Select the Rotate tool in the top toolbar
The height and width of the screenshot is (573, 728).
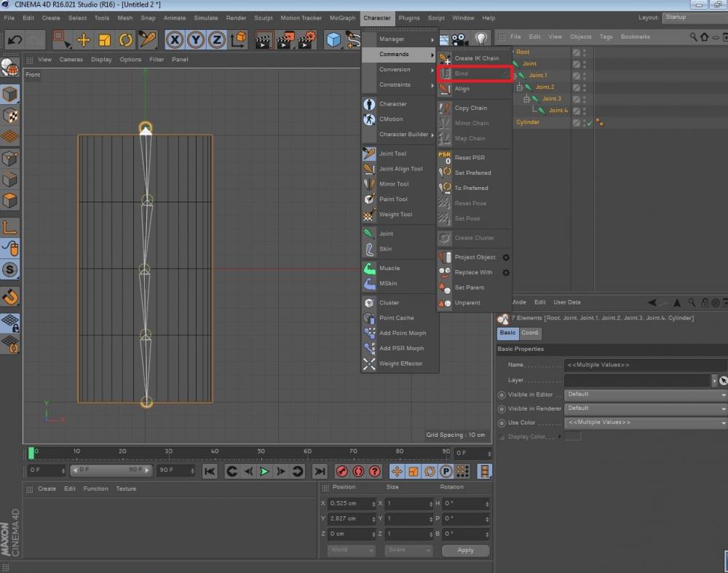click(126, 40)
